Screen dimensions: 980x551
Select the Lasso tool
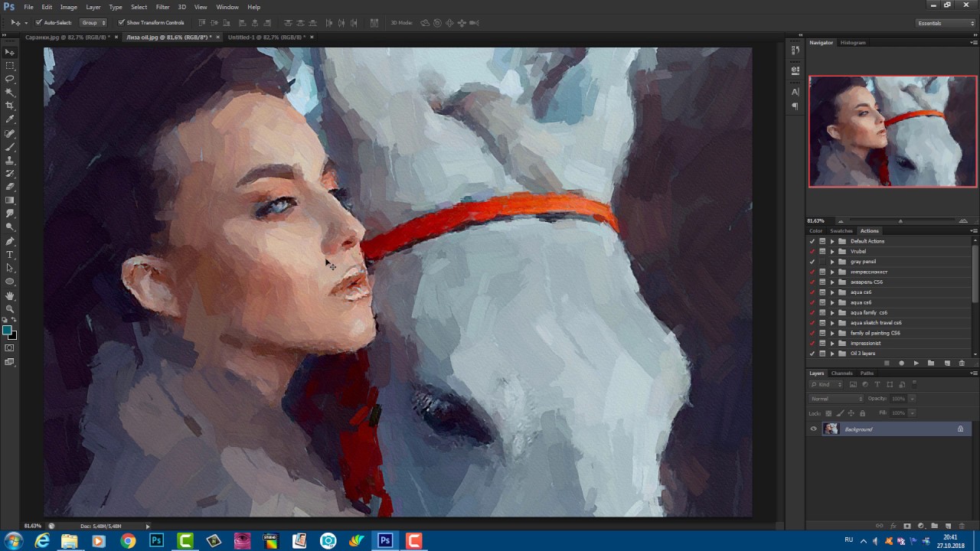point(10,79)
